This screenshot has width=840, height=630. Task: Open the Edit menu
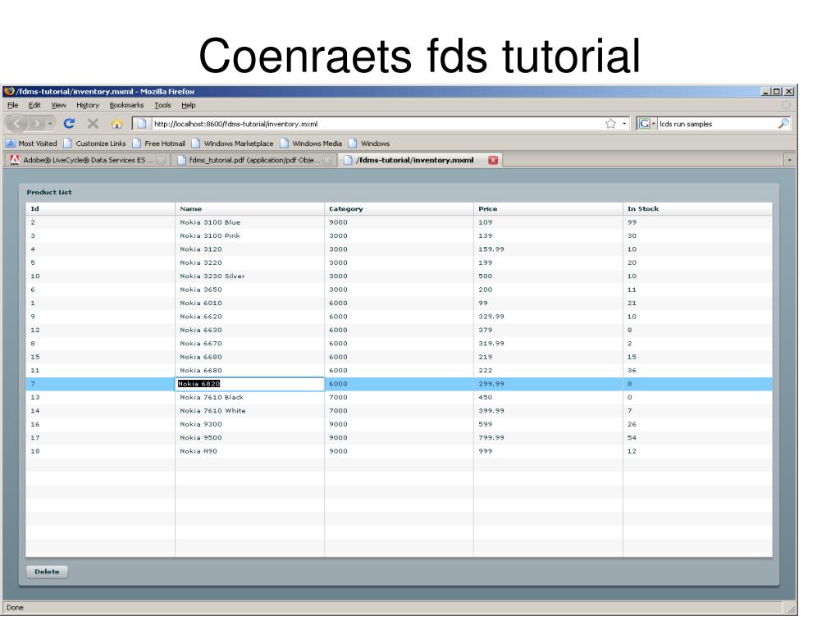pyautogui.click(x=34, y=105)
